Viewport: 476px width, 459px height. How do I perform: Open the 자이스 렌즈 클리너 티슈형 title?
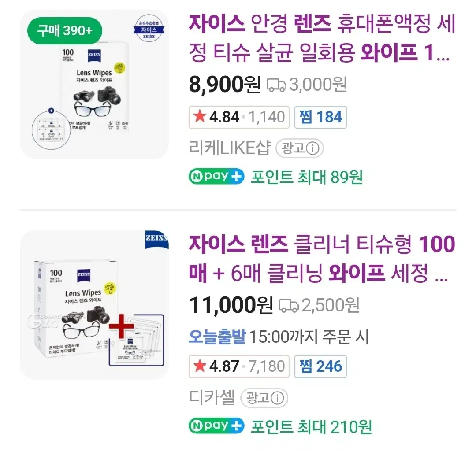click(322, 259)
